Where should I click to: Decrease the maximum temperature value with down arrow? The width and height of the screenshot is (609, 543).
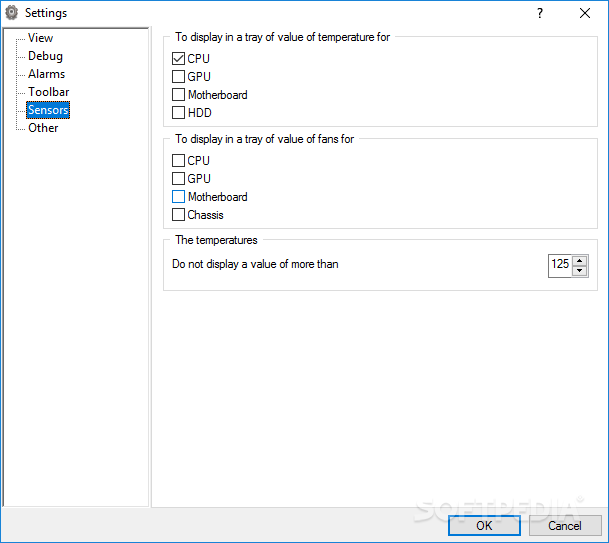[x=579, y=270]
